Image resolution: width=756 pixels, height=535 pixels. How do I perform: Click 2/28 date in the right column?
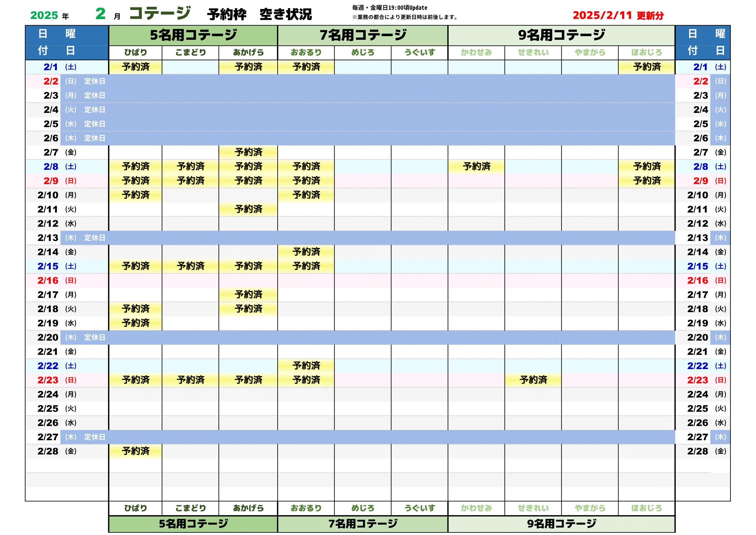(697, 451)
